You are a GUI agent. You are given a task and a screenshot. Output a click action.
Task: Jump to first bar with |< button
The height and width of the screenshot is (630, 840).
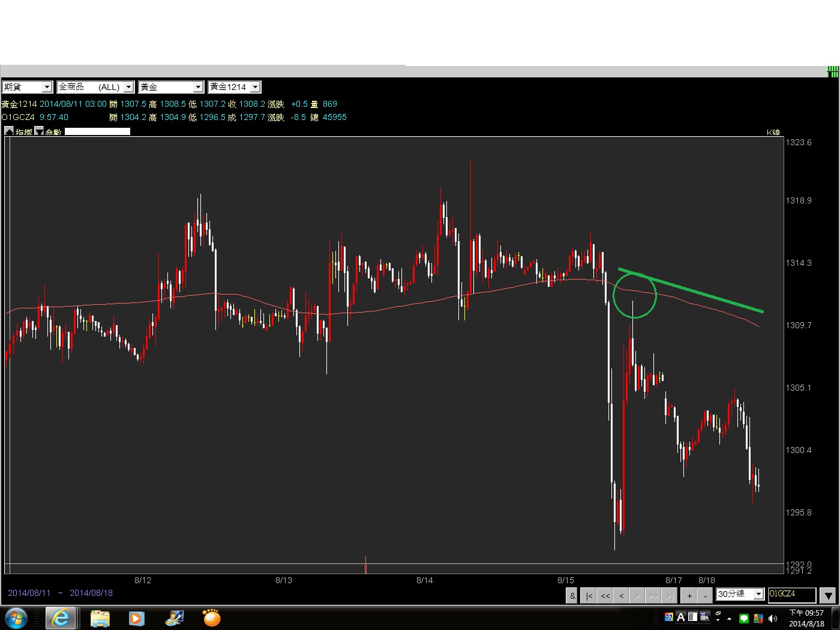tap(589, 595)
